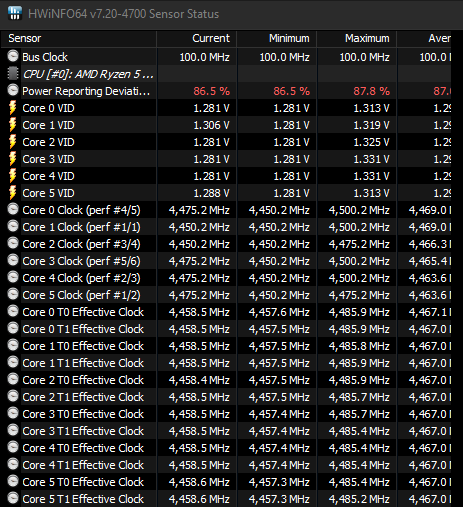
Task: Click the Sensor column header
Action: [x=79, y=39]
